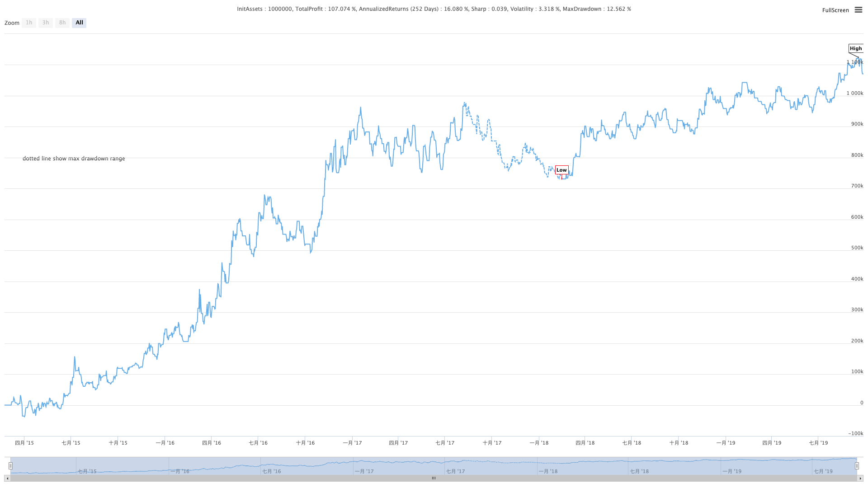Enter FullScreen mode

[x=835, y=10]
